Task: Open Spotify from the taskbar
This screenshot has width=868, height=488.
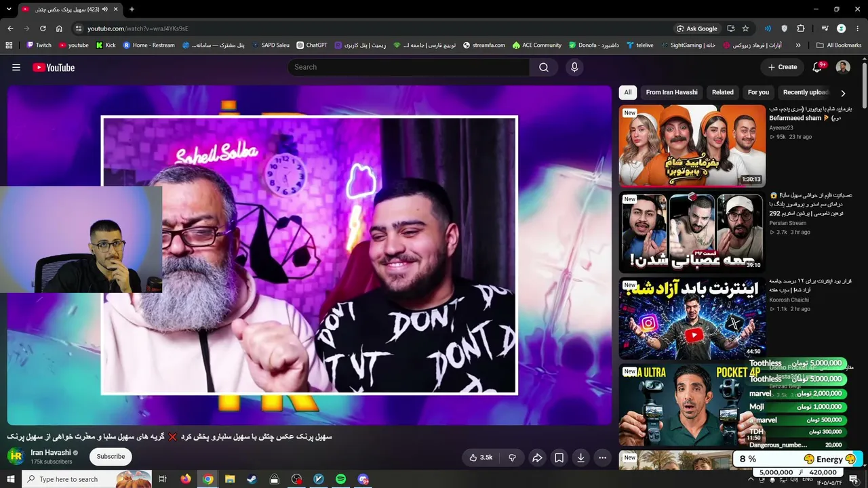Action: [x=340, y=479]
